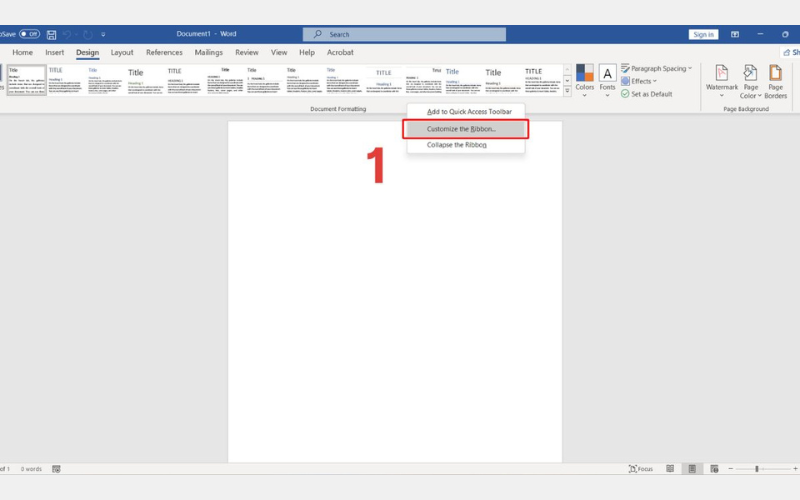Click the Sign in button
The width and height of the screenshot is (800, 500).
(703, 34)
